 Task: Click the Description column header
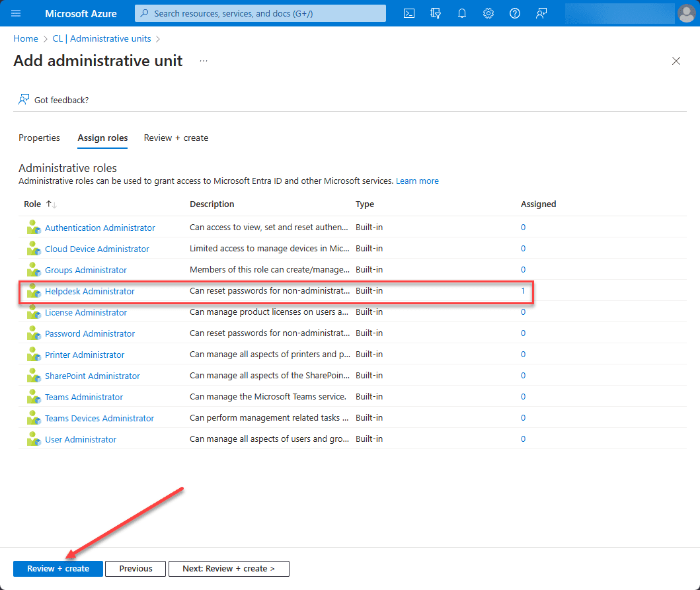click(x=212, y=204)
